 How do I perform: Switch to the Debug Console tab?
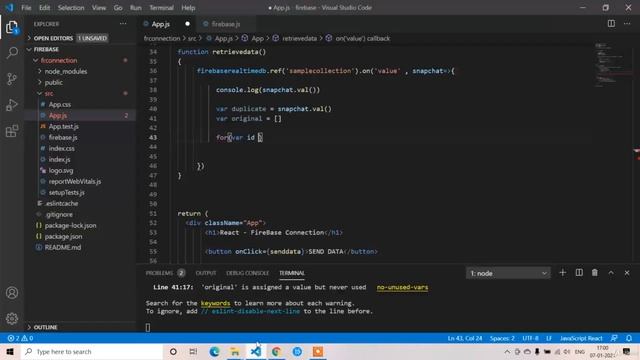click(x=247, y=273)
